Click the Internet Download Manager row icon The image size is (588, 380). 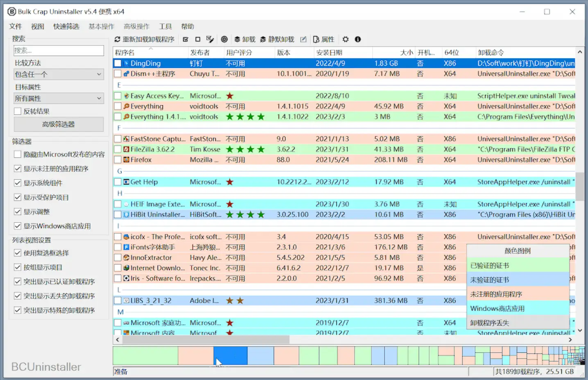(127, 268)
